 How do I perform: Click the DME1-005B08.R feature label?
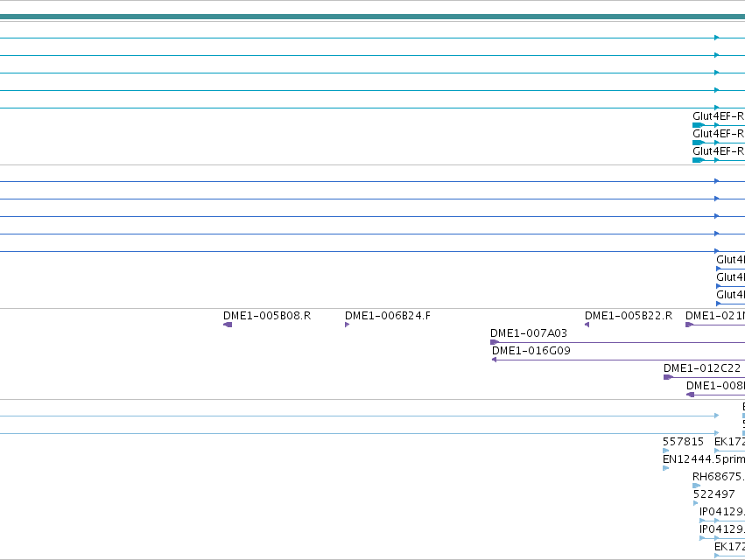click(267, 316)
